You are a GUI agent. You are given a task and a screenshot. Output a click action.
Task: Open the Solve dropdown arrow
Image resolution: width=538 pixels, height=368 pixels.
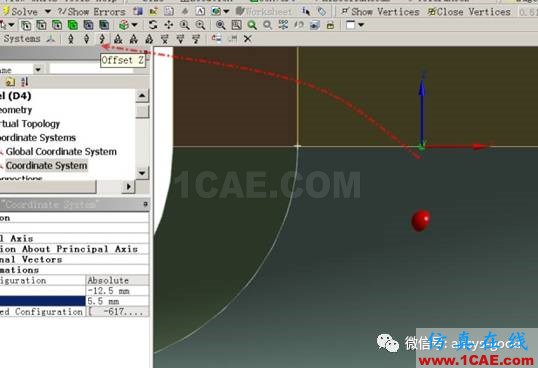coord(48,12)
